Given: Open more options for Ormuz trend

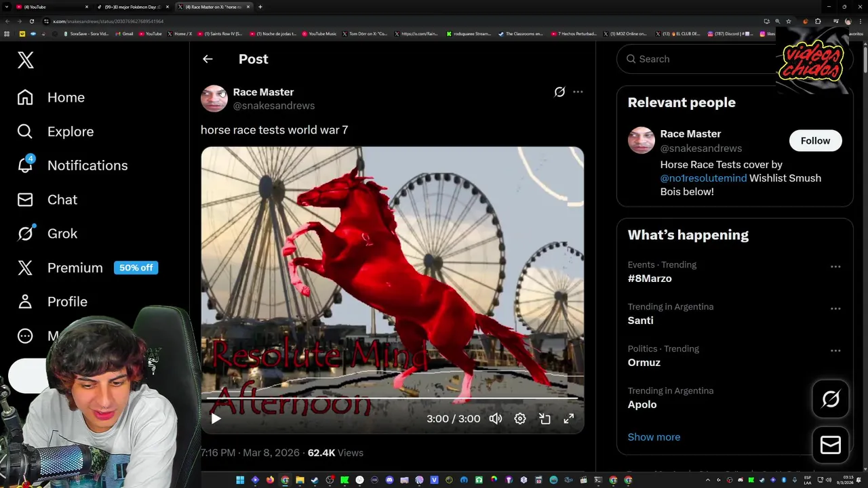Looking at the screenshot, I should [x=835, y=351].
